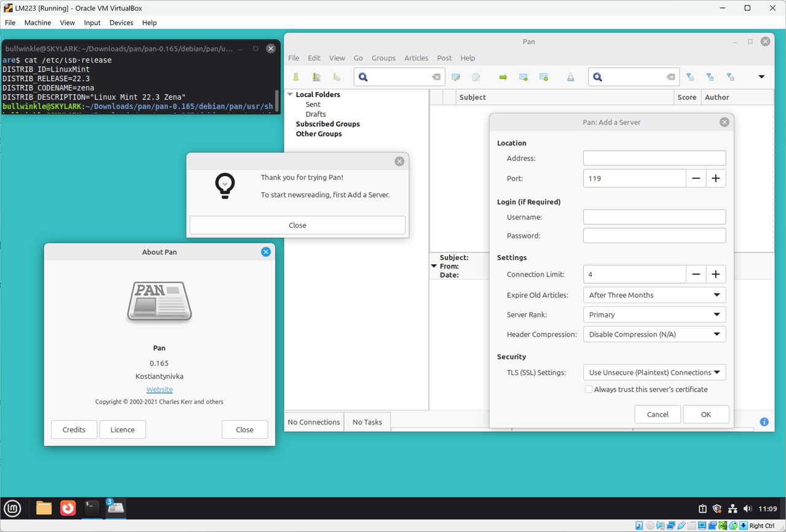Select Sent under Local Folders
Viewport: 786px width, 532px height.
click(x=313, y=104)
